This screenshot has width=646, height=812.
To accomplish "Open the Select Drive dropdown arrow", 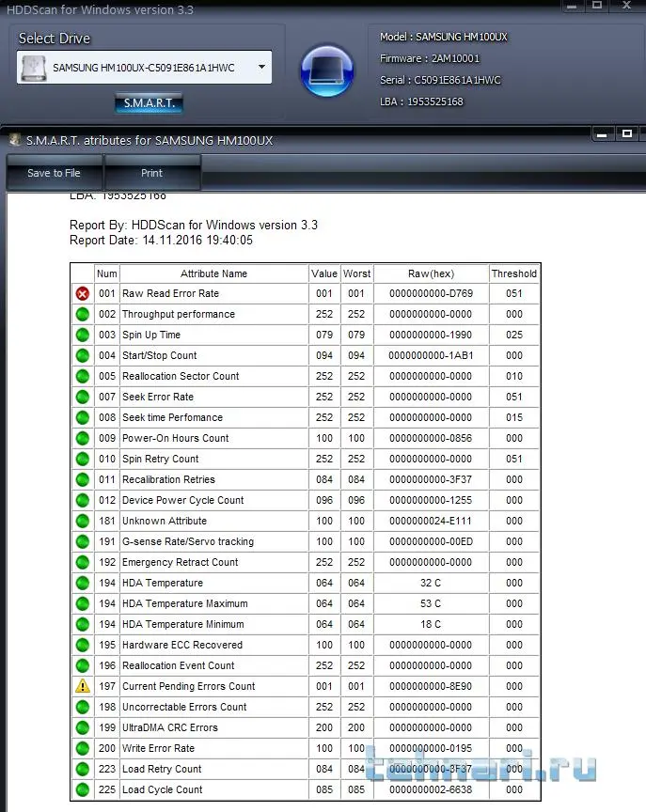I will pos(261,67).
